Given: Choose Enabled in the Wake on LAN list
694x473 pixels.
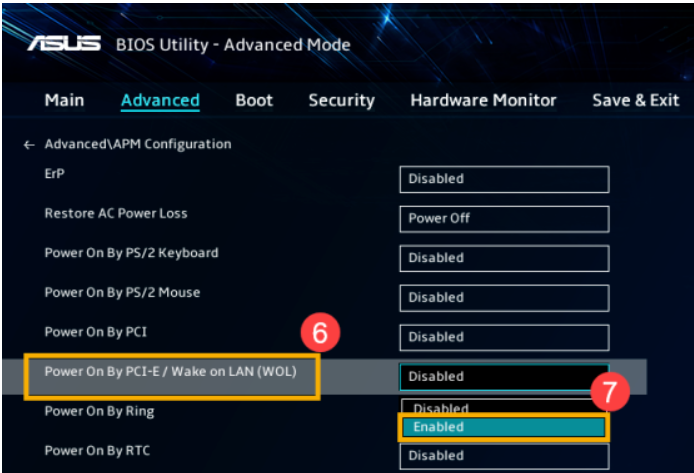Looking at the screenshot, I should [503, 427].
